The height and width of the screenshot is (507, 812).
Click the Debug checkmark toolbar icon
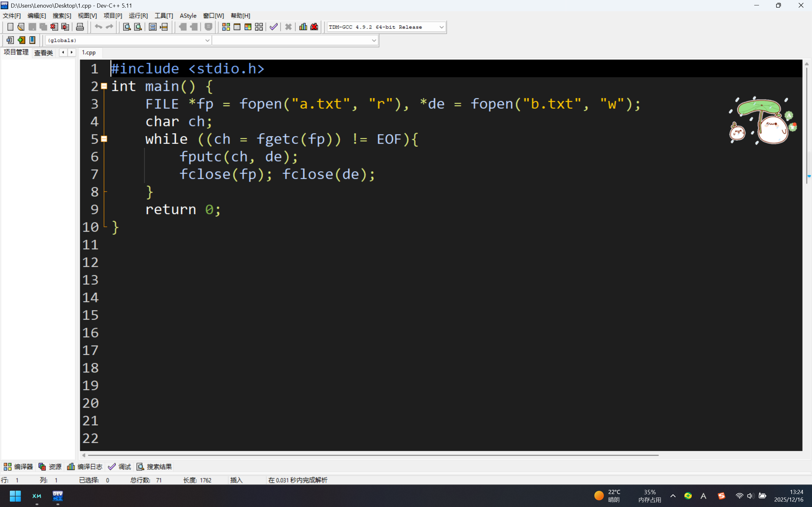[x=274, y=27]
